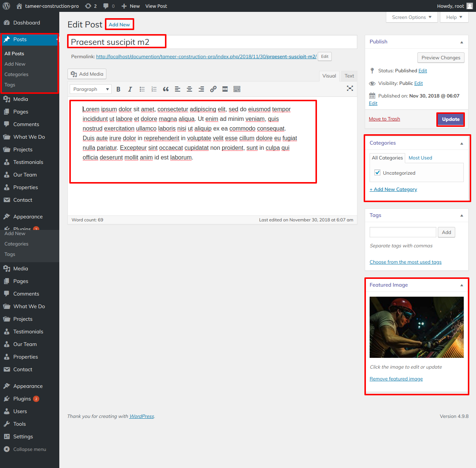Click Remove featured image link
476x468 pixels.
(396, 379)
